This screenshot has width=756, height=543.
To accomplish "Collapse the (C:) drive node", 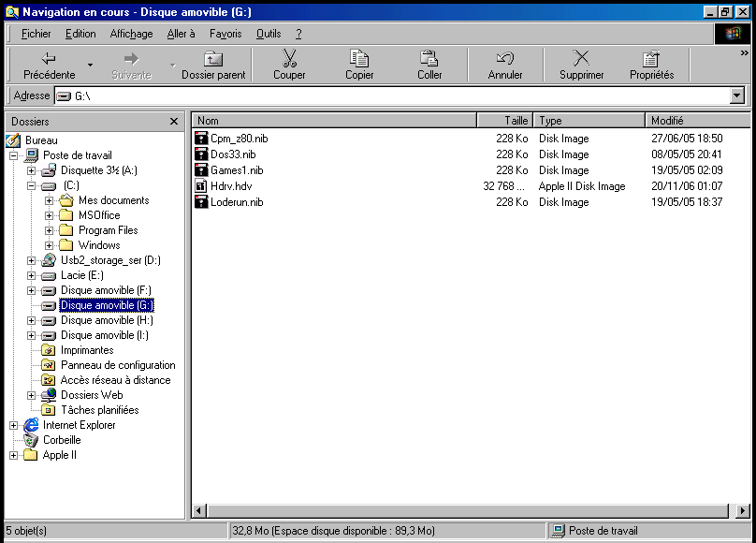I will [x=31, y=185].
